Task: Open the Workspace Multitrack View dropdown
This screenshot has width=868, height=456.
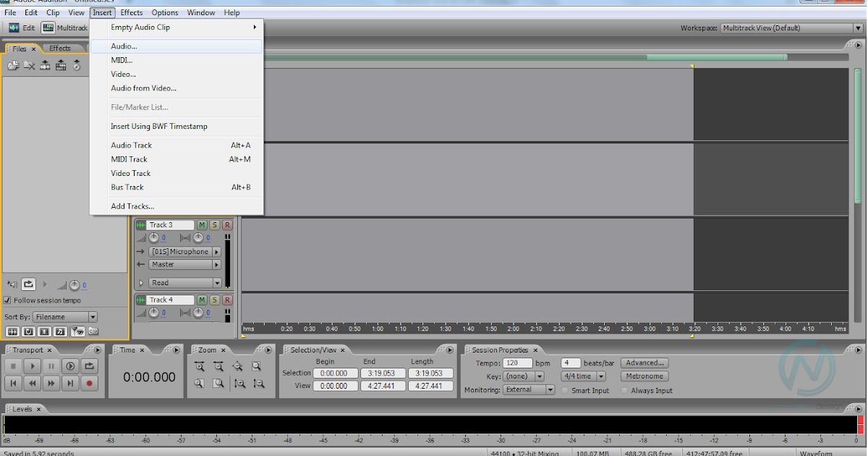Action: [791, 28]
